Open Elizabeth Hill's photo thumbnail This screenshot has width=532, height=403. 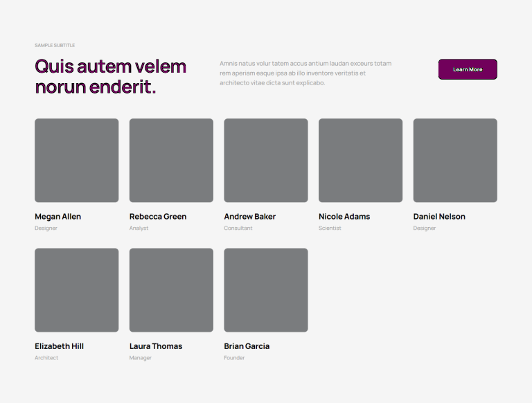[x=77, y=290]
